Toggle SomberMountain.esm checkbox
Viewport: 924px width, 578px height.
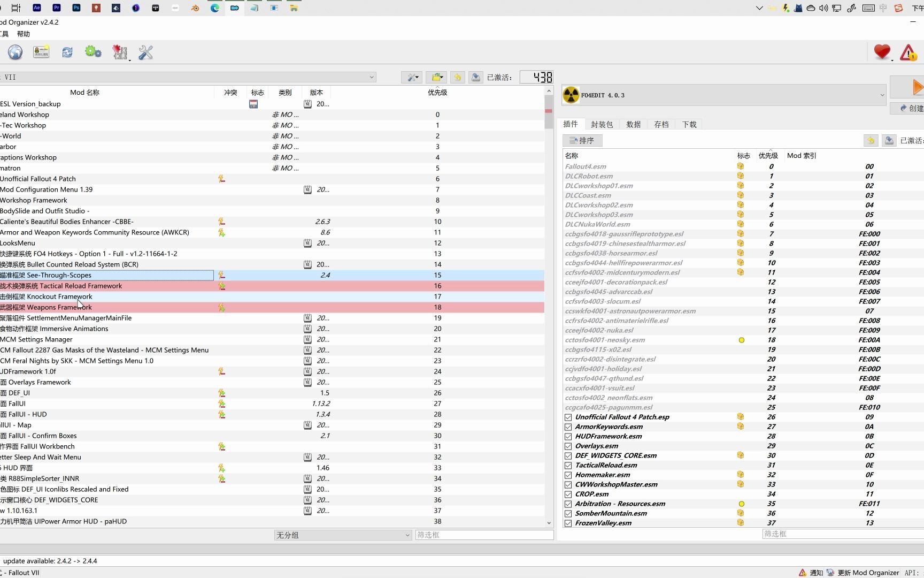[568, 514]
